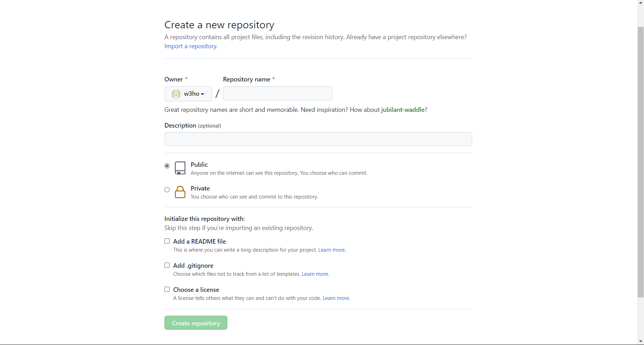Use the jubilant-waddle name suggestion
644x345 pixels.
403,110
